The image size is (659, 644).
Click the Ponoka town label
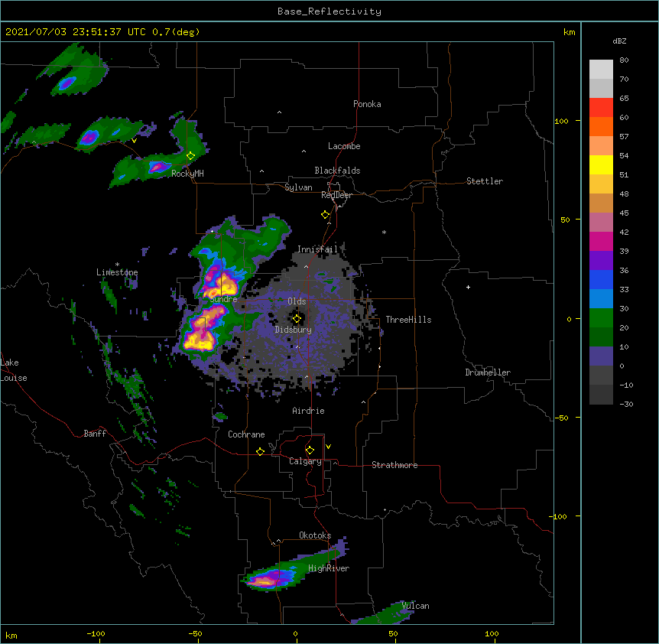point(367,104)
